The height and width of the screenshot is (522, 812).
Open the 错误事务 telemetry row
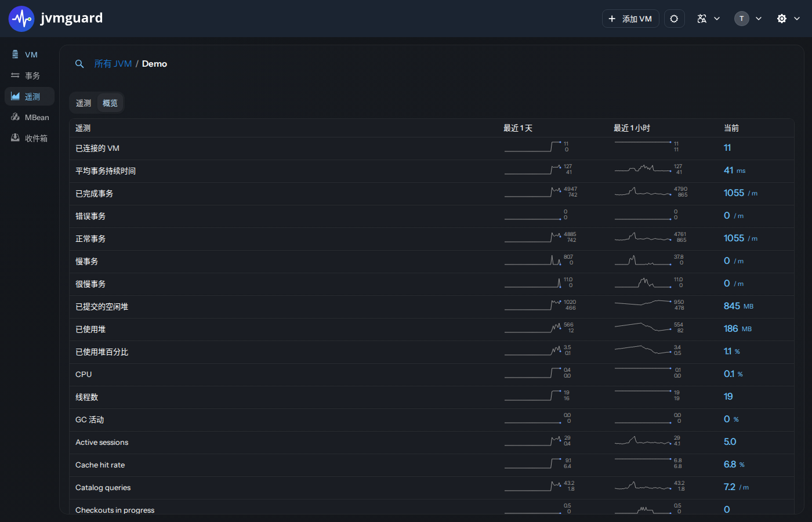pyautogui.click(x=432, y=216)
